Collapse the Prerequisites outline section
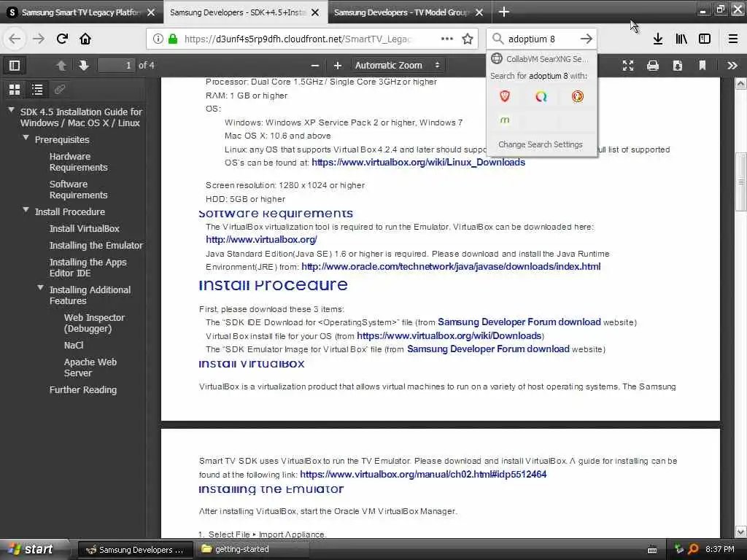Image resolution: width=747 pixels, height=560 pixels. click(26, 138)
